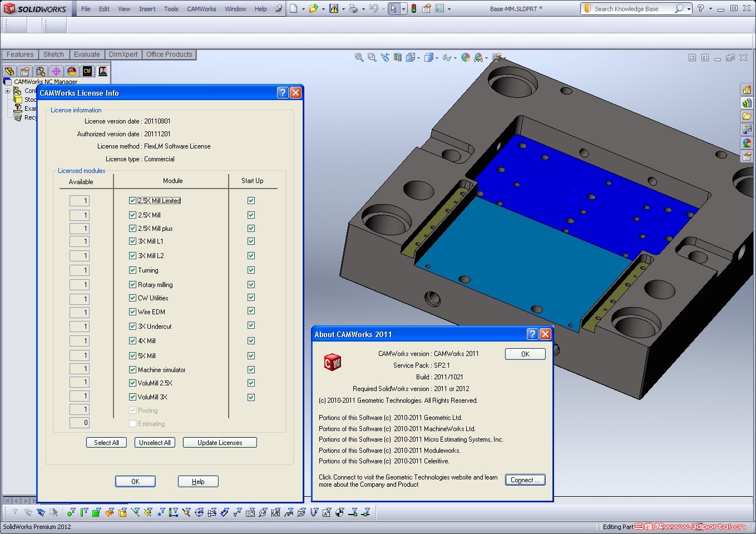
Task: Open SolidWorks Resources home task pane tab
Action: point(747,90)
